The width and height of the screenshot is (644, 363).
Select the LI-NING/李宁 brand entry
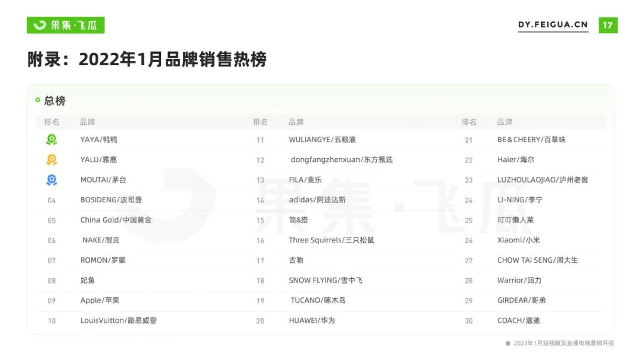[519, 200]
